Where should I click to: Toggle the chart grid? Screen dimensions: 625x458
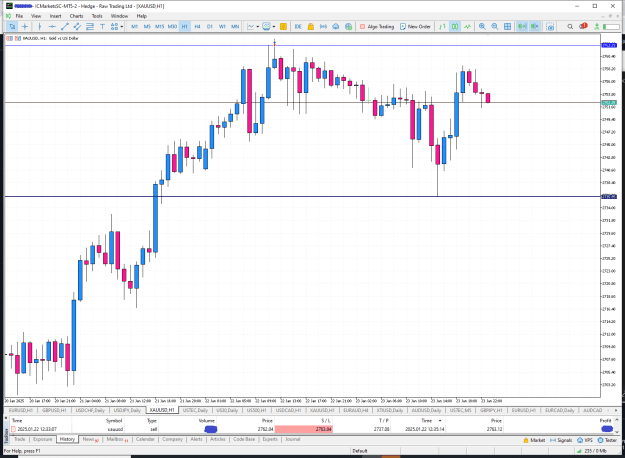(x=507, y=27)
